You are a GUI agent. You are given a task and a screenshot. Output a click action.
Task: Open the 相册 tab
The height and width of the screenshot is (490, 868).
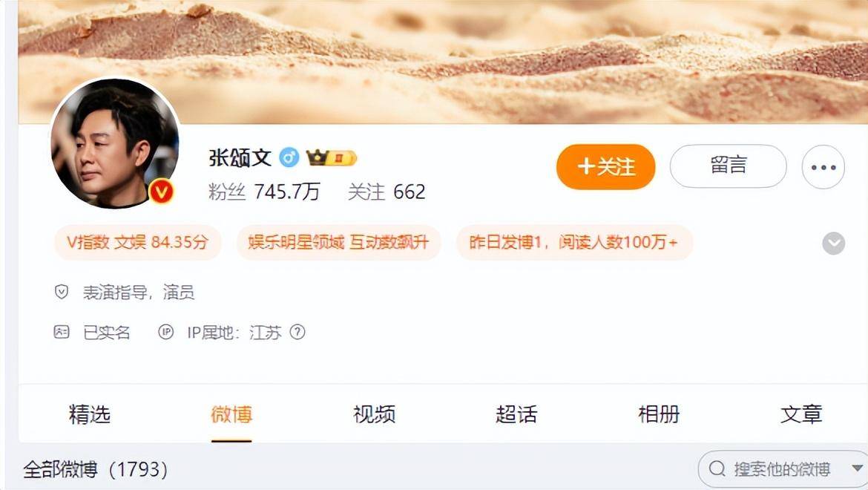pos(659,415)
